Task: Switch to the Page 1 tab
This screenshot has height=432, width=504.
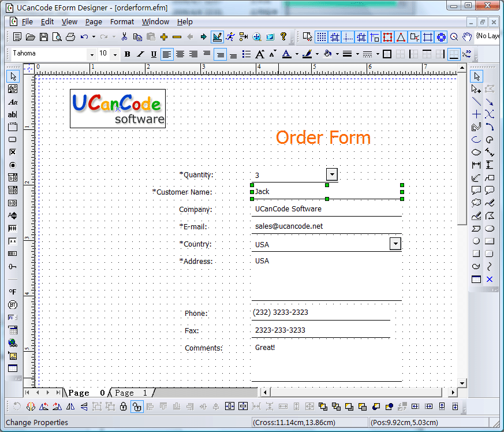Action: tap(131, 393)
